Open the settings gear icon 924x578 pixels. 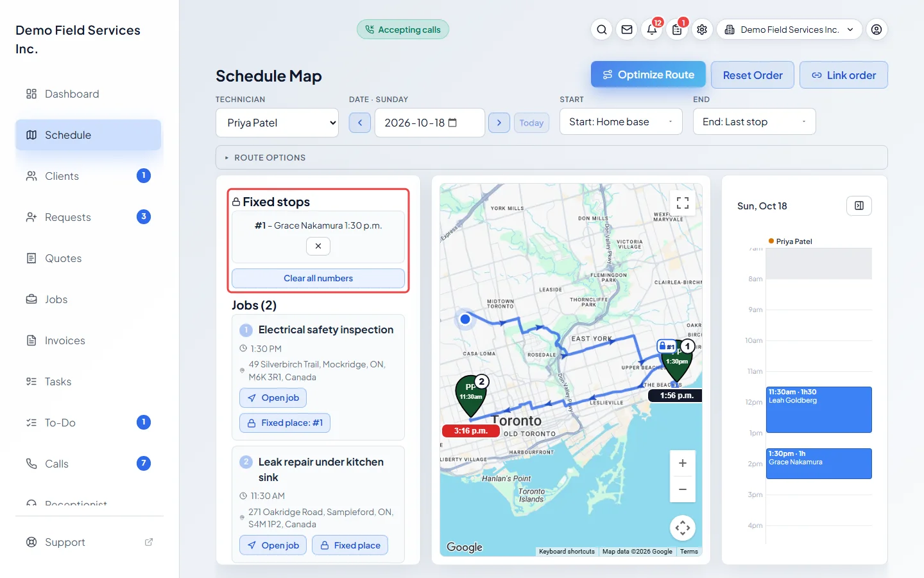click(x=702, y=30)
